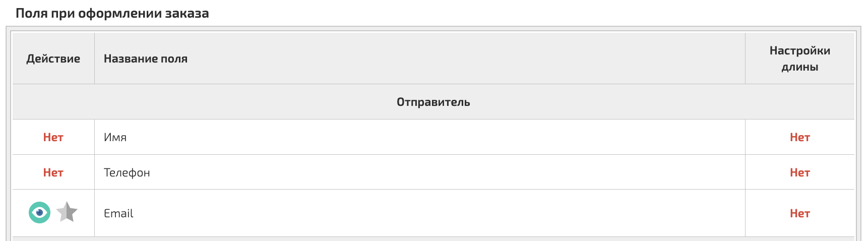Click the green eye icon
868x241 pixels.
point(39,212)
